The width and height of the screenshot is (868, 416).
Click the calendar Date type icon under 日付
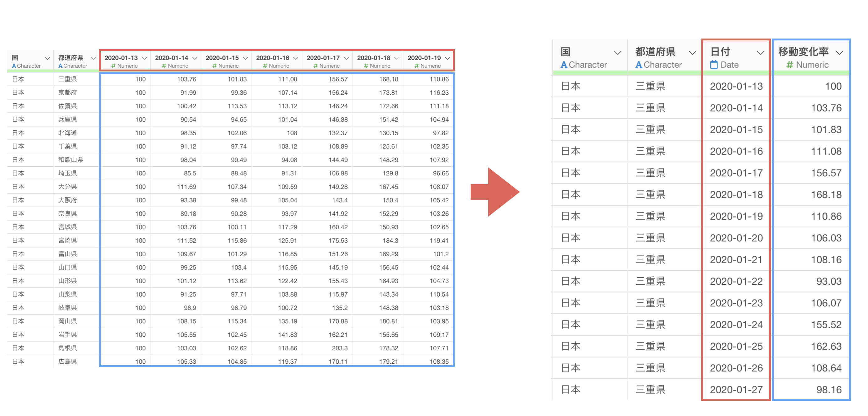click(714, 65)
